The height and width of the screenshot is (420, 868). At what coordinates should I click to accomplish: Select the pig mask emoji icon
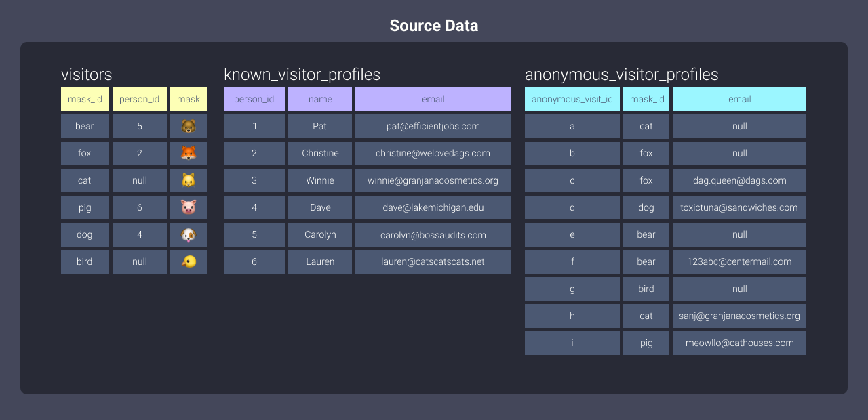click(188, 207)
